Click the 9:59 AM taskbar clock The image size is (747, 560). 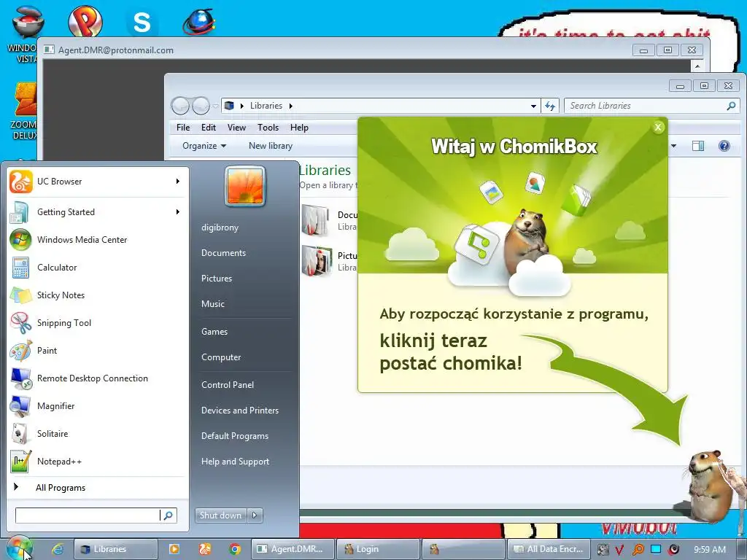click(x=709, y=550)
